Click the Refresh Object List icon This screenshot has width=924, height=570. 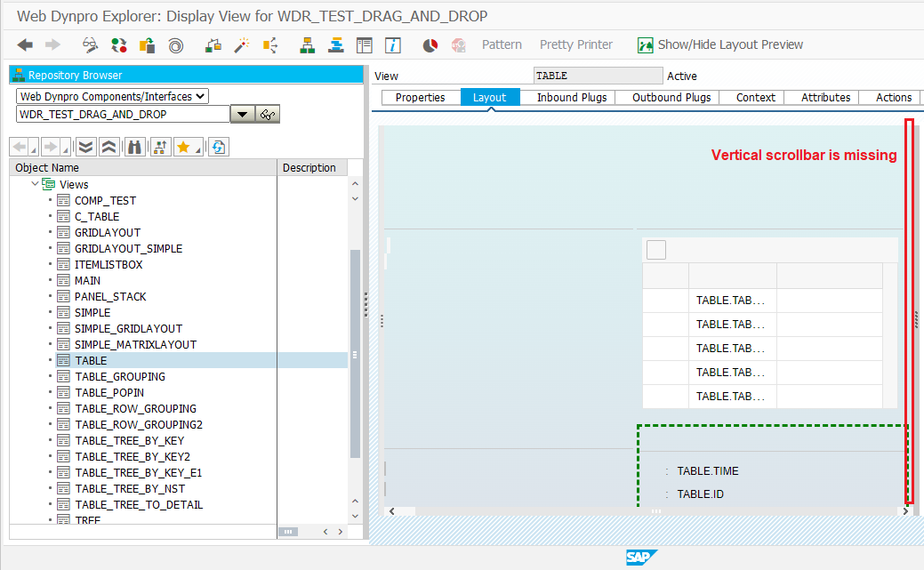pyautogui.click(x=219, y=147)
